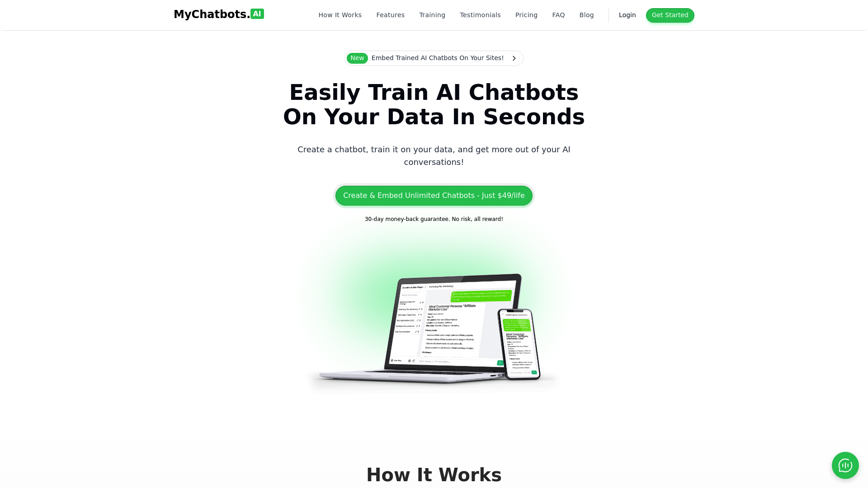Toggle the Blog navigation item

586,15
